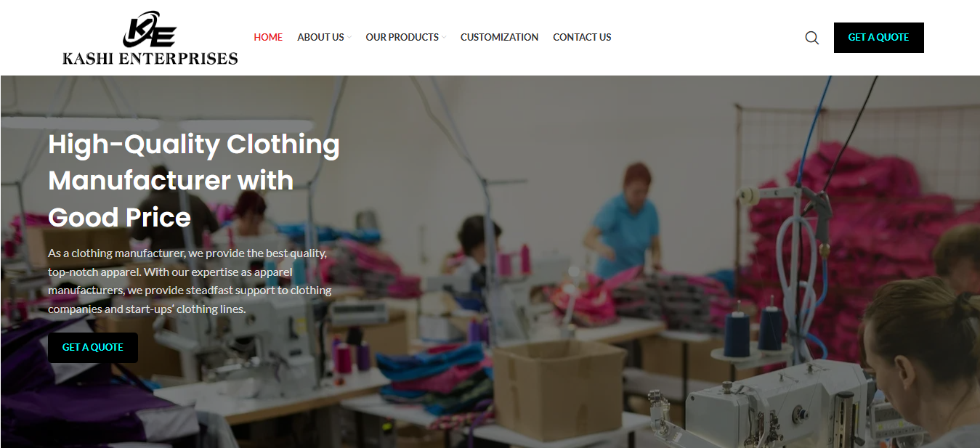980x448 pixels.
Task: Click the 'Good Price' heading line
Action: (x=120, y=217)
